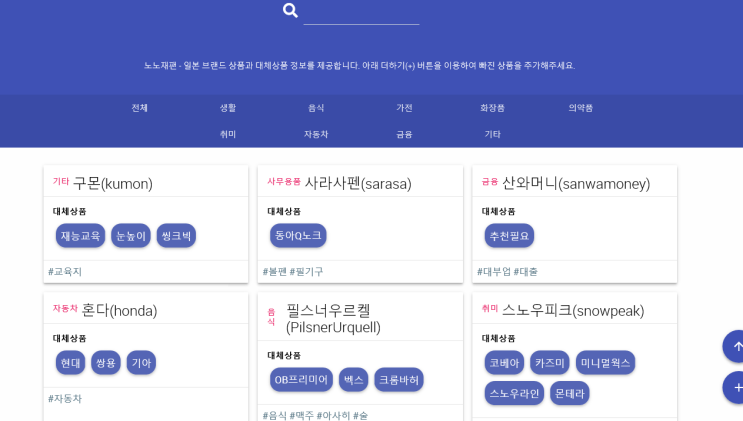Select the 의약품 category tab
The height and width of the screenshot is (421, 743).
tap(580, 108)
